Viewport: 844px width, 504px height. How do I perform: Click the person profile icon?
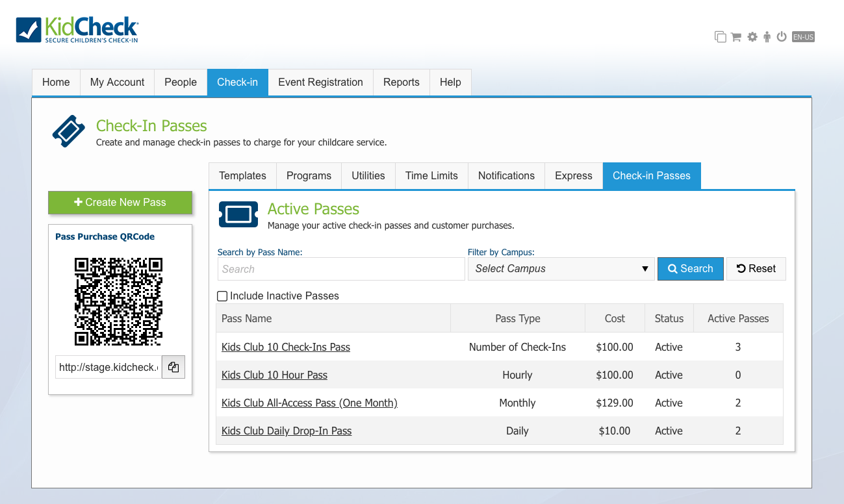[x=767, y=37]
